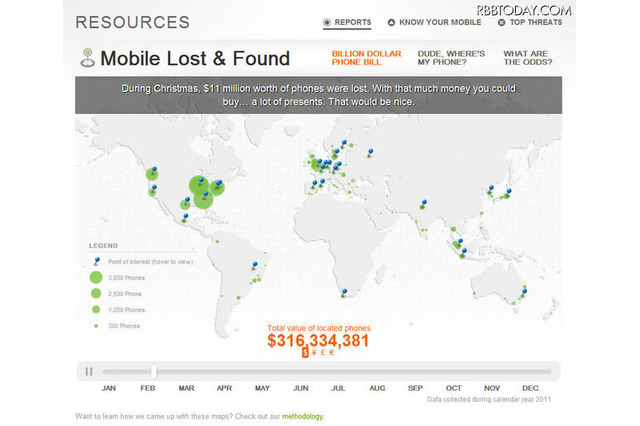Click the Mobile Lost & Found map-pin icon
Image resolution: width=640 pixels, height=426 pixels.
88,58
